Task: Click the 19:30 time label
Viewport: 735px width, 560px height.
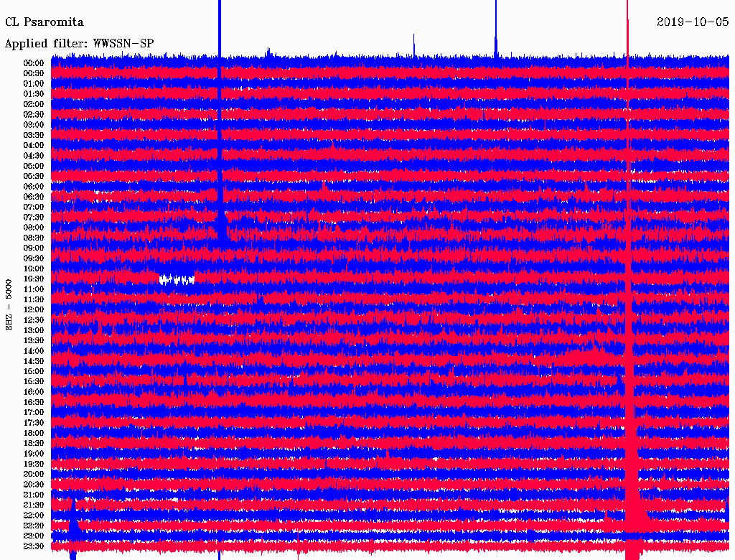Action: [x=34, y=465]
